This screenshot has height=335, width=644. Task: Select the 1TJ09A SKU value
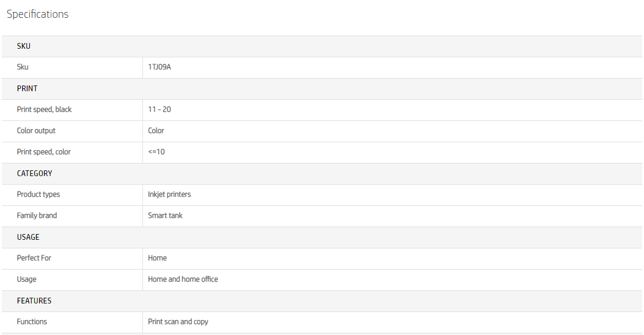(x=160, y=67)
